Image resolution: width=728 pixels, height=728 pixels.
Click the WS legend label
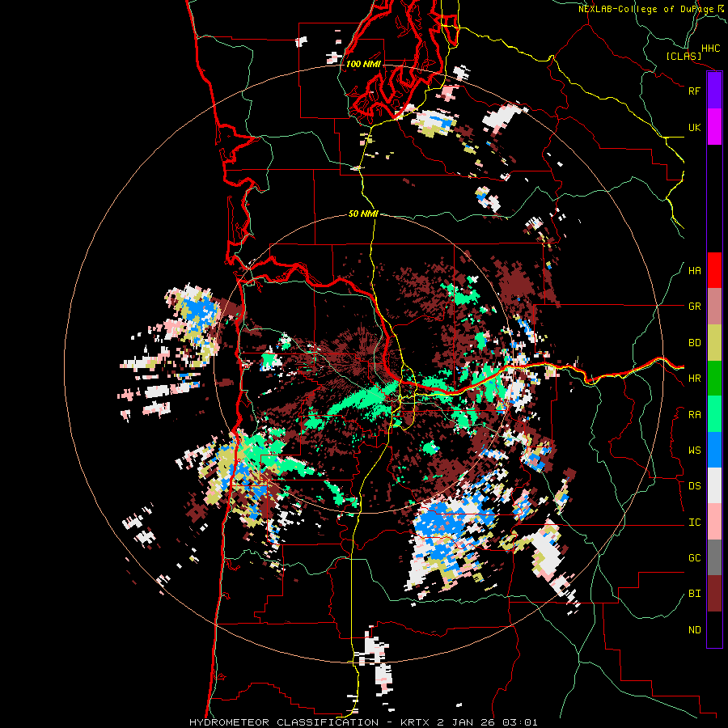[x=694, y=450]
